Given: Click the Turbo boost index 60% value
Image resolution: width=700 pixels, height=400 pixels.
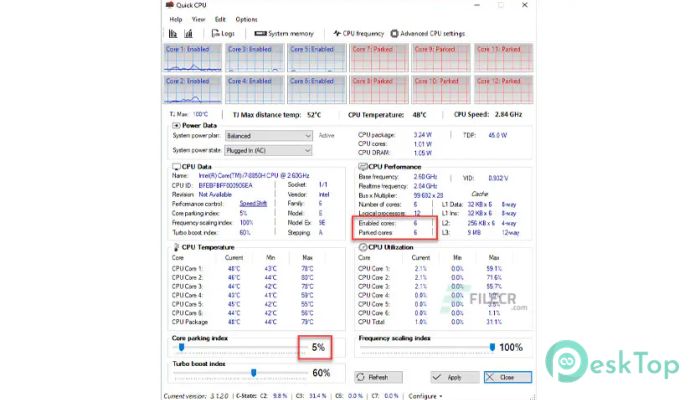Looking at the screenshot, I should click(321, 373).
